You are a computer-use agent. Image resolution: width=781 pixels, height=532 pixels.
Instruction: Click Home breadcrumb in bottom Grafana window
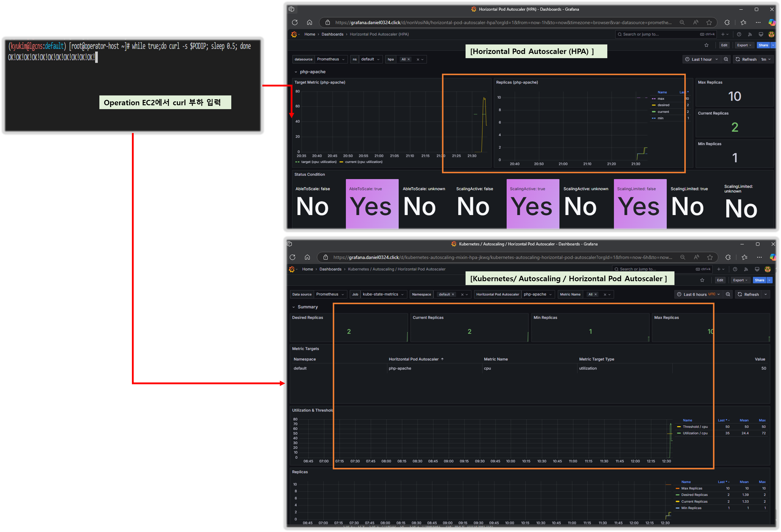[x=307, y=269]
